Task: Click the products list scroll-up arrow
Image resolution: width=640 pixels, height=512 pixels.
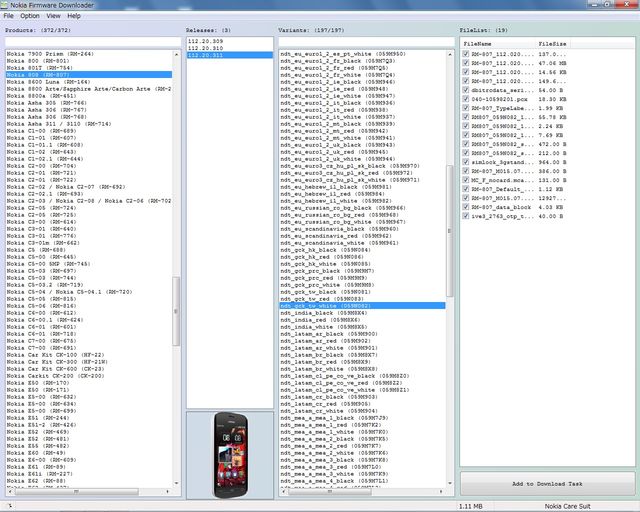Action: [x=176, y=54]
